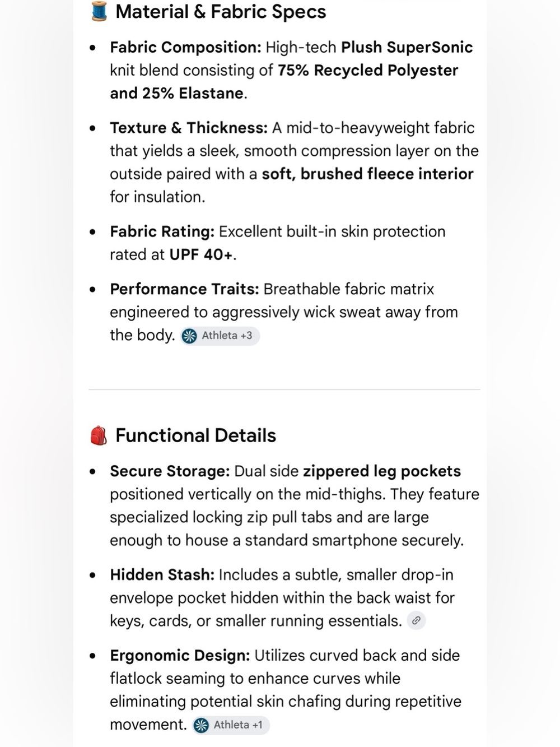Select the Material & Fabric Specs heading
The height and width of the screenshot is (747, 560).
[x=221, y=12]
